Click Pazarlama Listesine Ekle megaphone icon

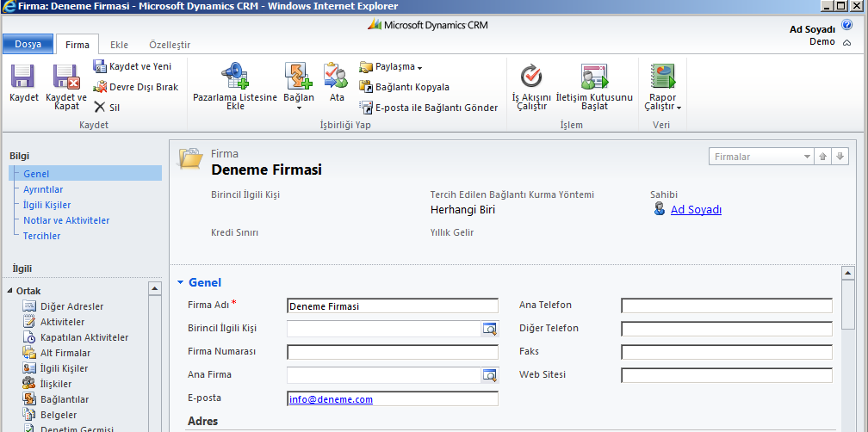(x=235, y=77)
